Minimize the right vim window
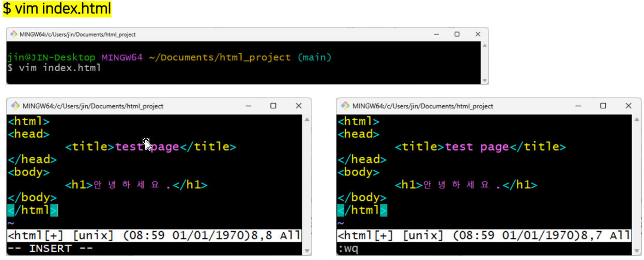644x260 pixels. point(578,106)
